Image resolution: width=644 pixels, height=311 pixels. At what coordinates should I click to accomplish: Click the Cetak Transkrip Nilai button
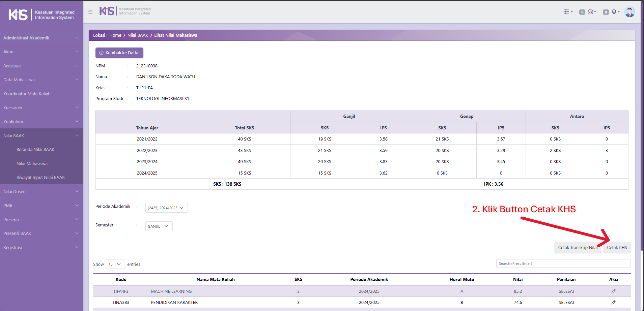tap(577, 247)
